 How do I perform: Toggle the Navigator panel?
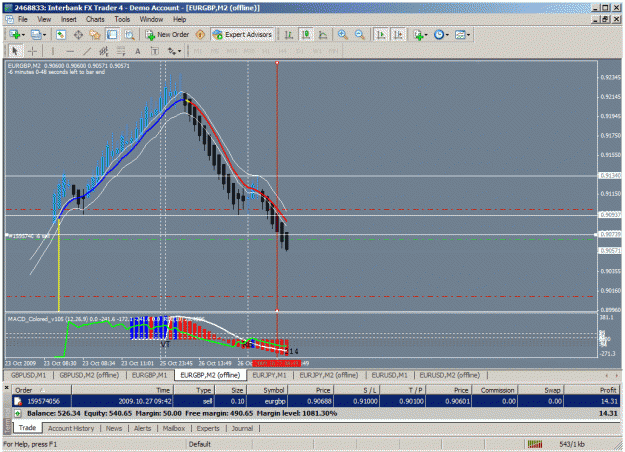point(95,35)
